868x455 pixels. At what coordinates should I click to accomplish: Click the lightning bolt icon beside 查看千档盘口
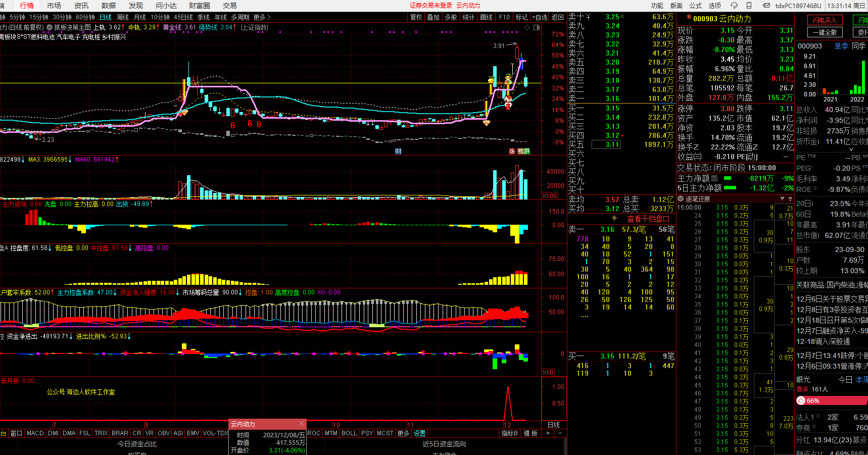point(614,219)
